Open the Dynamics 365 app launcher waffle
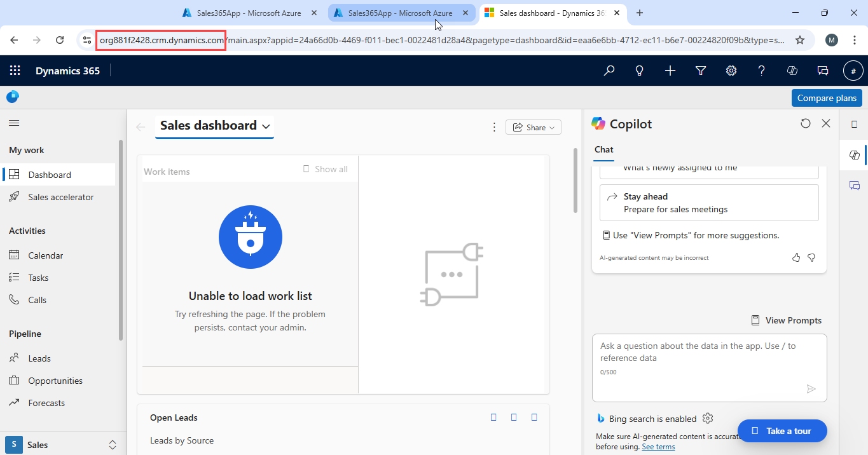The image size is (868, 455). point(15,71)
